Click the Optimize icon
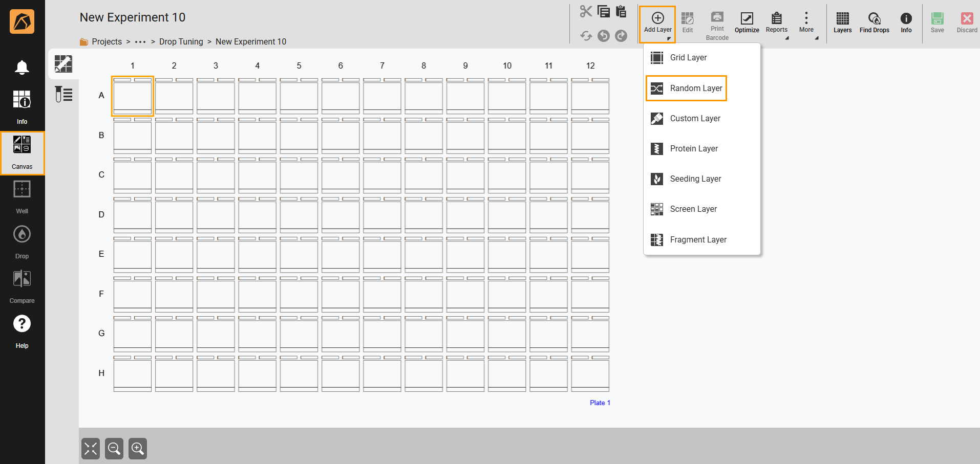The height and width of the screenshot is (464, 980). 747,22
